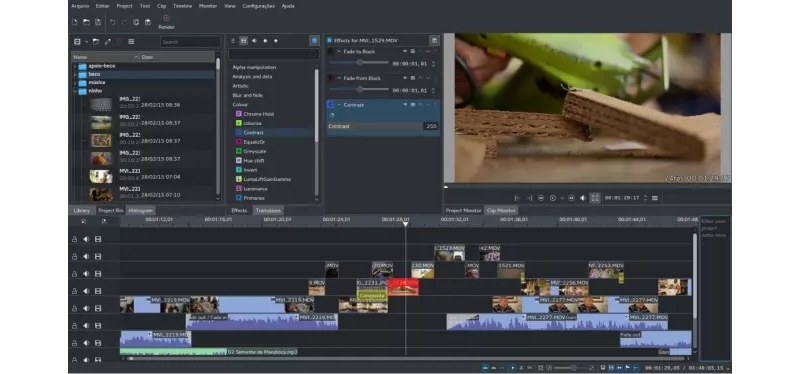Expand the beco folder
The image size is (800, 374).
coord(75,74)
